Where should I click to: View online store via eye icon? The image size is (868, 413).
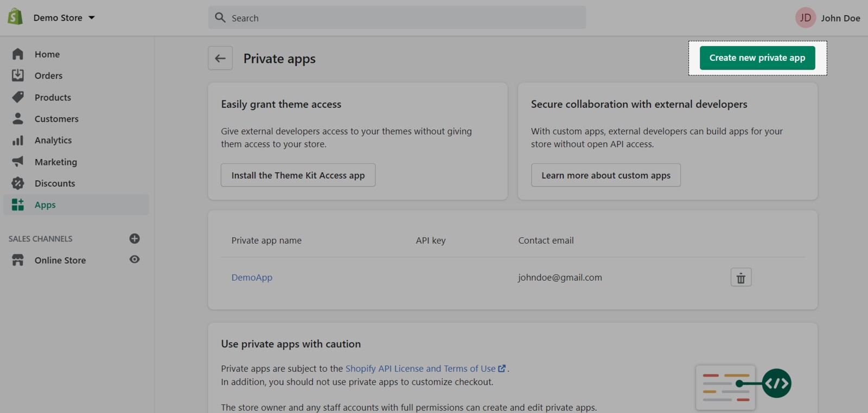(135, 259)
